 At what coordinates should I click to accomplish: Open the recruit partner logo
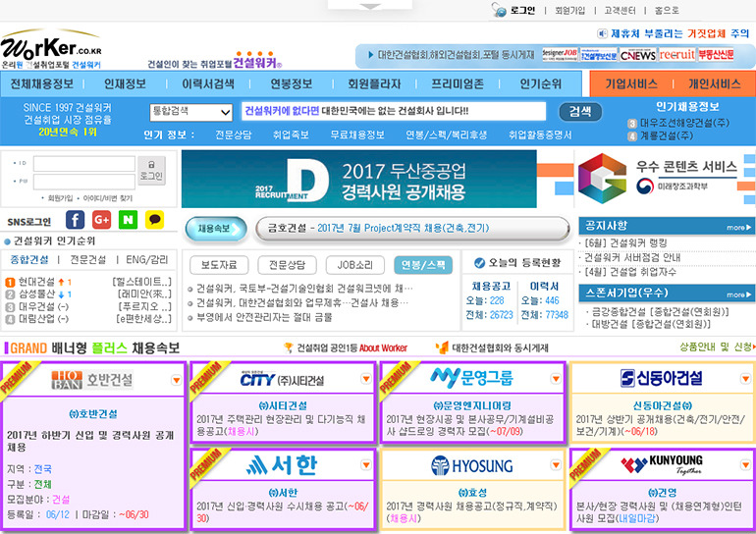676,54
